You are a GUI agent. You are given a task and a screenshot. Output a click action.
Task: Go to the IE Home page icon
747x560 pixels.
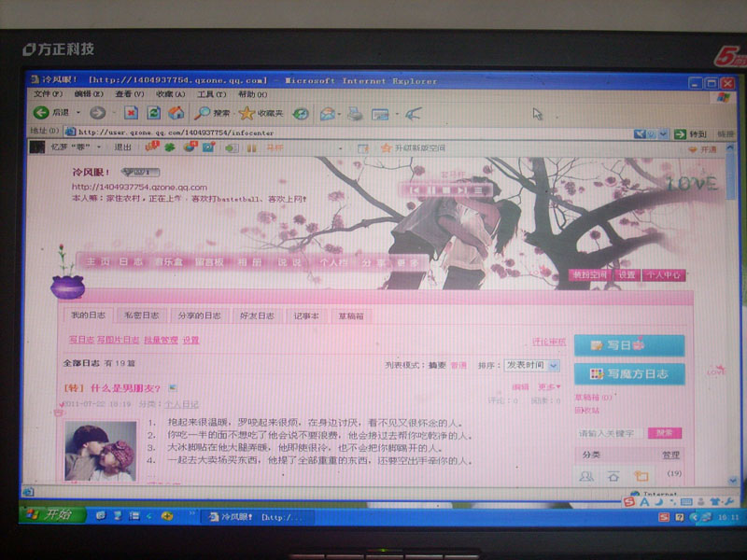point(176,113)
